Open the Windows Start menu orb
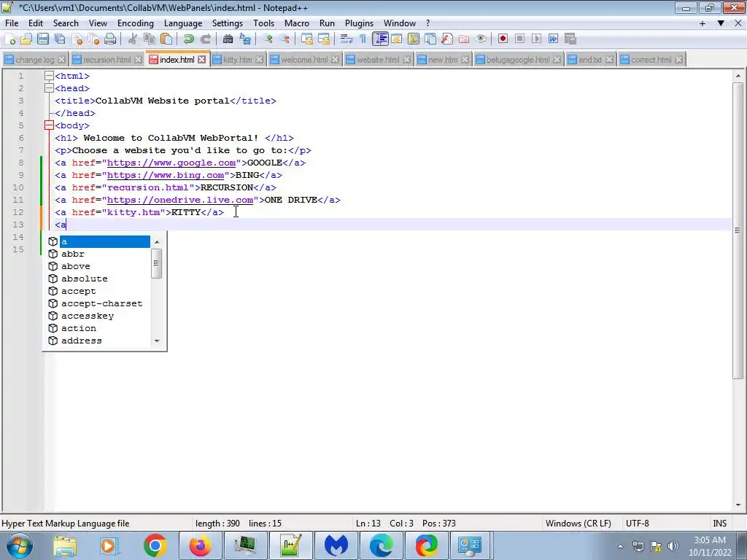This screenshot has height=560, width=747. click(20, 545)
